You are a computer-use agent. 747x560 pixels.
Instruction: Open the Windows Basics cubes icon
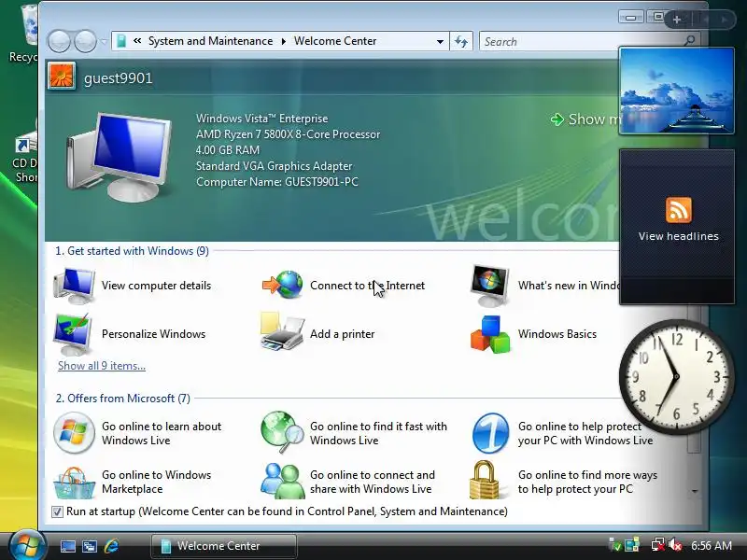pyautogui.click(x=490, y=334)
